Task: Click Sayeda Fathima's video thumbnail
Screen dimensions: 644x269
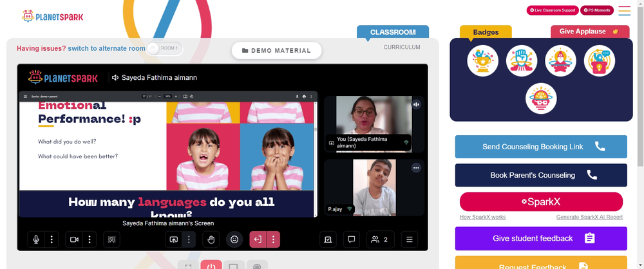Action: coord(374,124)
